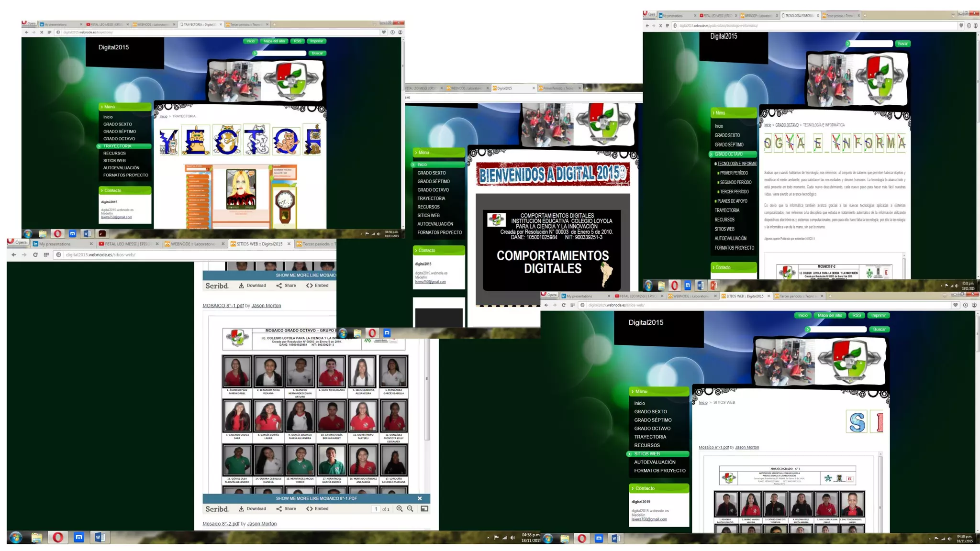
Task: Click the Scribd Mosaico 8°-1 viewer scrollbar
Action: [427, 378]
